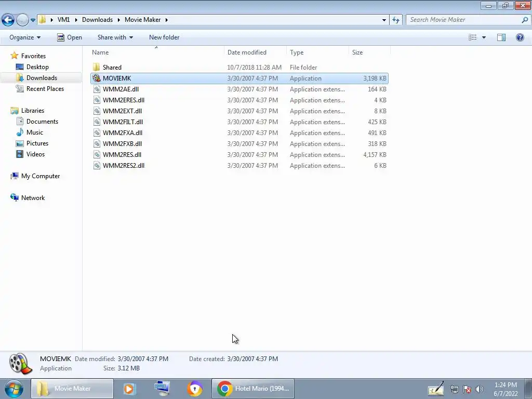
Task: Click the 10/7/2018 11:28 AM date cell
Action: pos(254,67)
